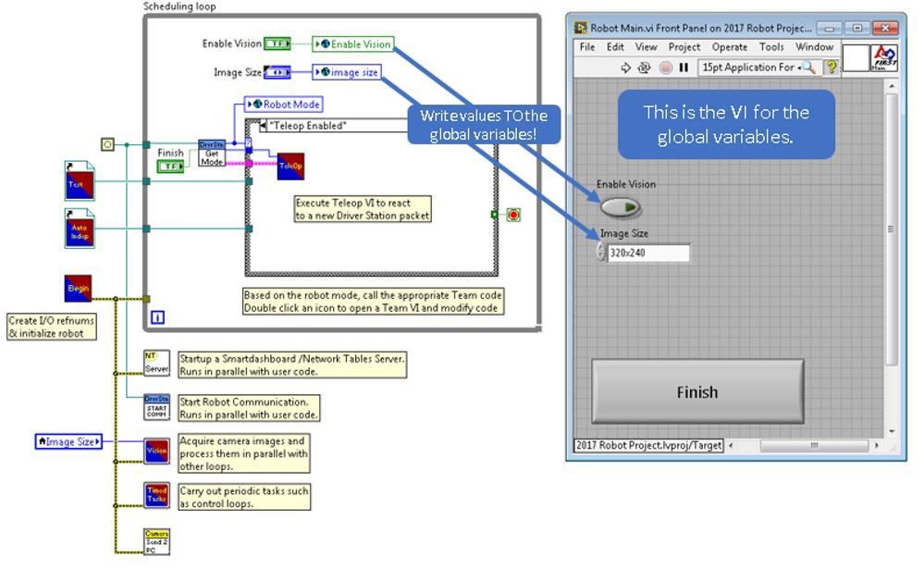Click the "Execute Teleop VI to react" comment
Screen dimensions: 924x569
click(x=363, y=209)
